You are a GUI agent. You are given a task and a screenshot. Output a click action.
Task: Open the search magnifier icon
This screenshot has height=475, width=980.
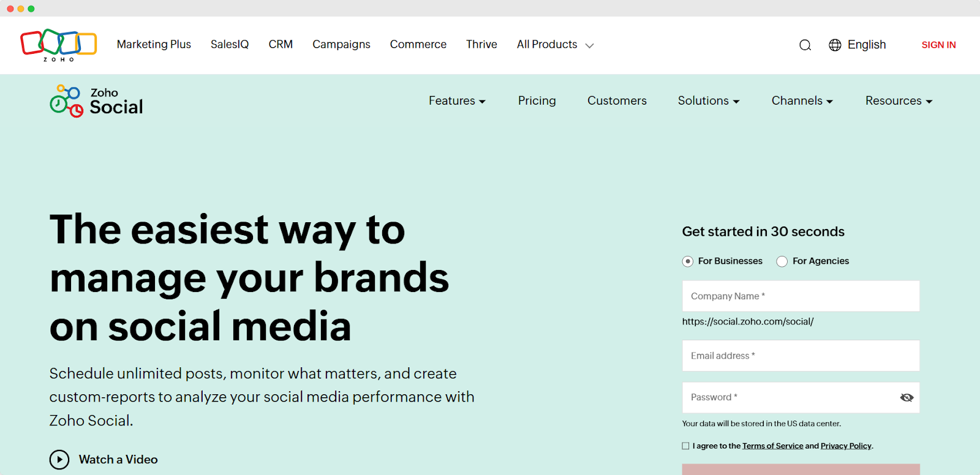click(x=805, y=45)
